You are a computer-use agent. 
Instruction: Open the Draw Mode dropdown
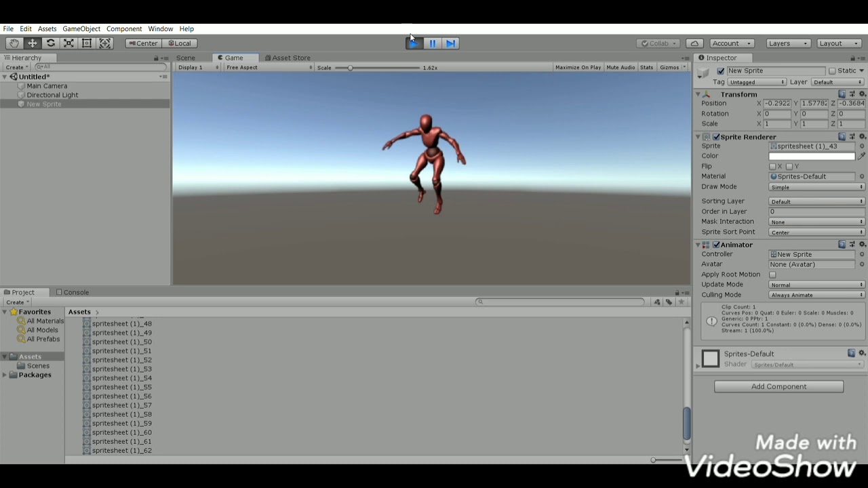pyautogui.click(x=816, y=187)
